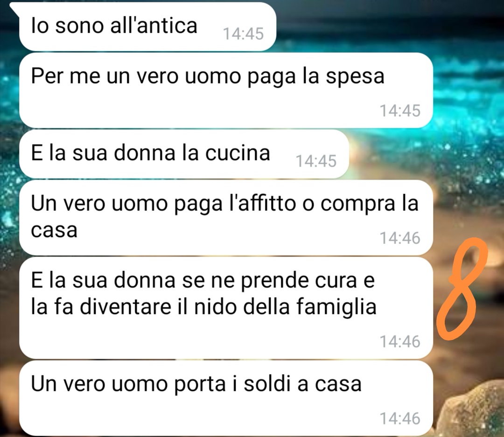Click the 14:45 timestamp beside 'la cucina'
The width and height of the screenshot is (504, 437).
coord(316,161)
